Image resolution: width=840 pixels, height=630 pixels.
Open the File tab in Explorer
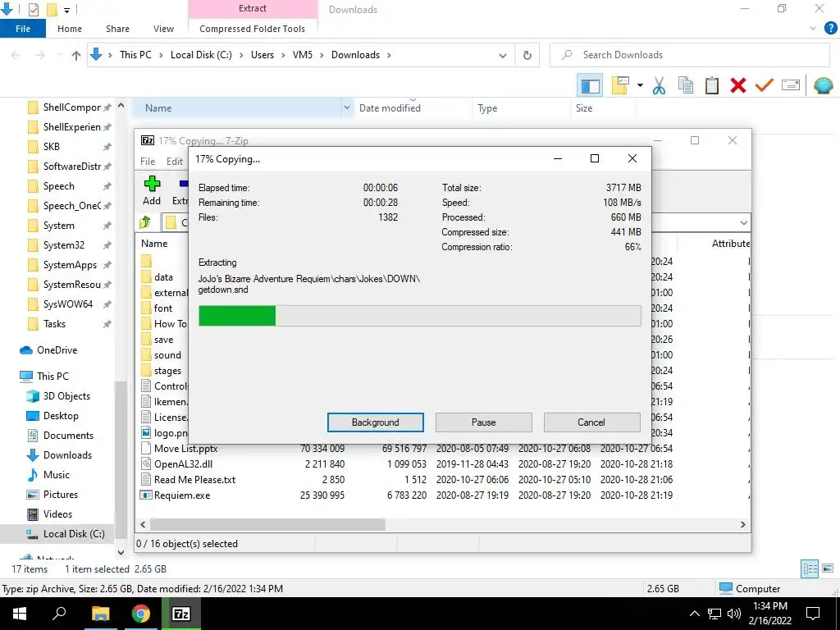pyautogui.click(x=22, y=29)
